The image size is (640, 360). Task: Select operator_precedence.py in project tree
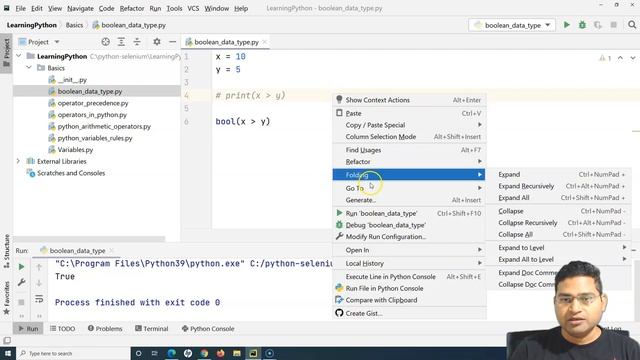click(x=93, y=103)
